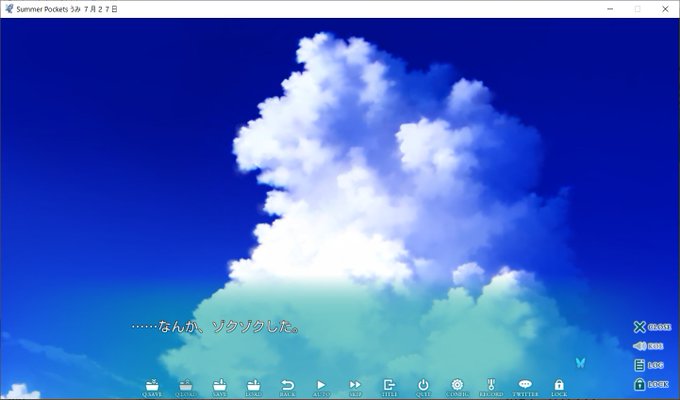Click the dialogue text to advance
The height and width of the screenshot is (400, 680).
click(216, 327)
